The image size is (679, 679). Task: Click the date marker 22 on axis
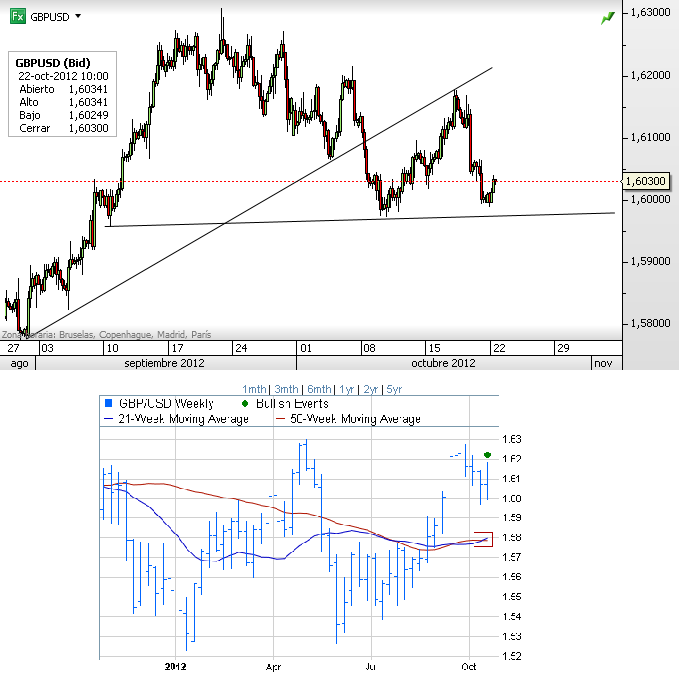coord(499,348)
